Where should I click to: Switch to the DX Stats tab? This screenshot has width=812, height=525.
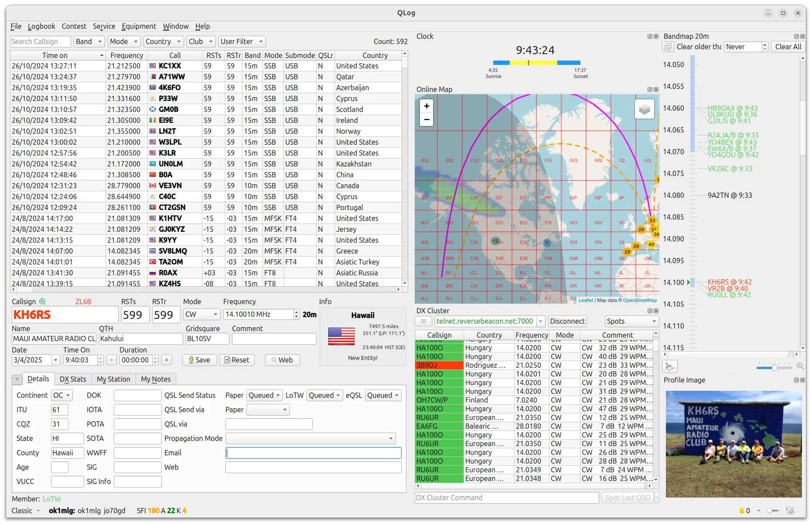[73, 379]
